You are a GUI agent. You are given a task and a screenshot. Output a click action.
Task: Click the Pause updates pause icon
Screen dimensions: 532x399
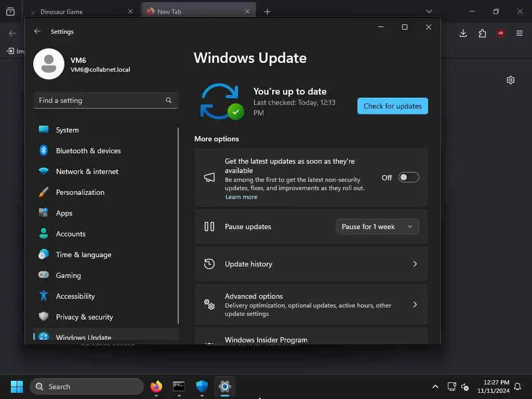209,227
